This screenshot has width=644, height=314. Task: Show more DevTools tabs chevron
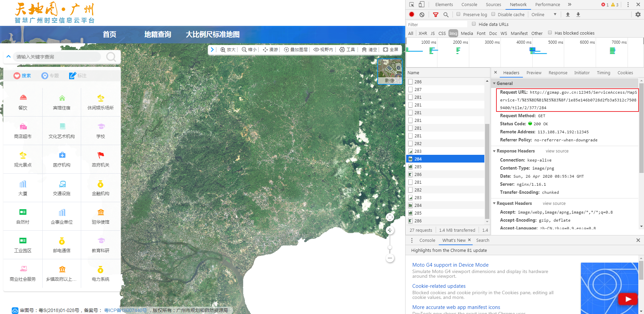click(x=570, y=5)
